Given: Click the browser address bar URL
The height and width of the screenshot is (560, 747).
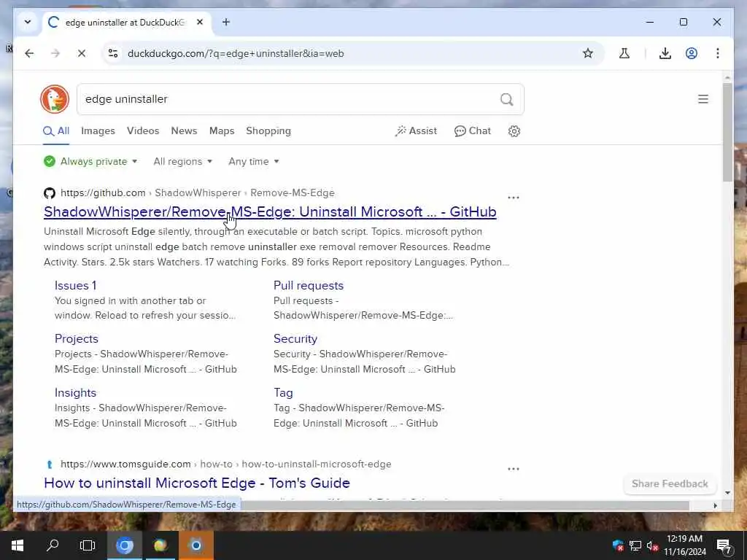Looking at the screenshot, I should tap(236, 53).
